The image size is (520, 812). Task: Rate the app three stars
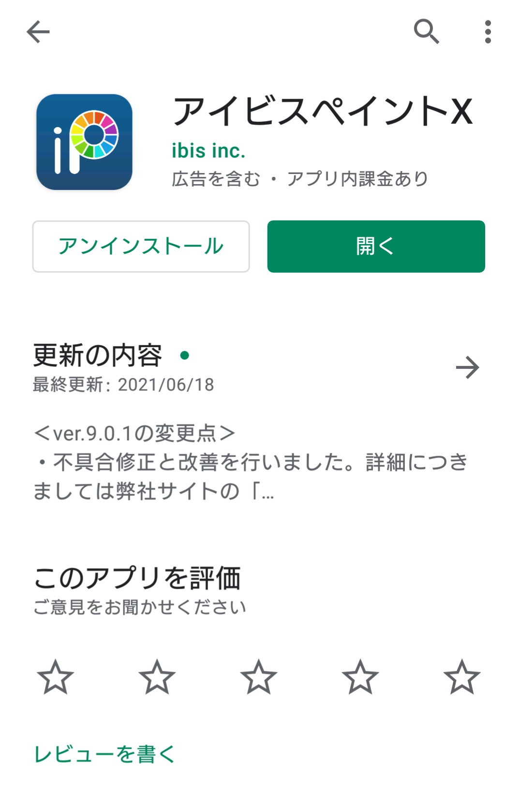coord(259,677)
